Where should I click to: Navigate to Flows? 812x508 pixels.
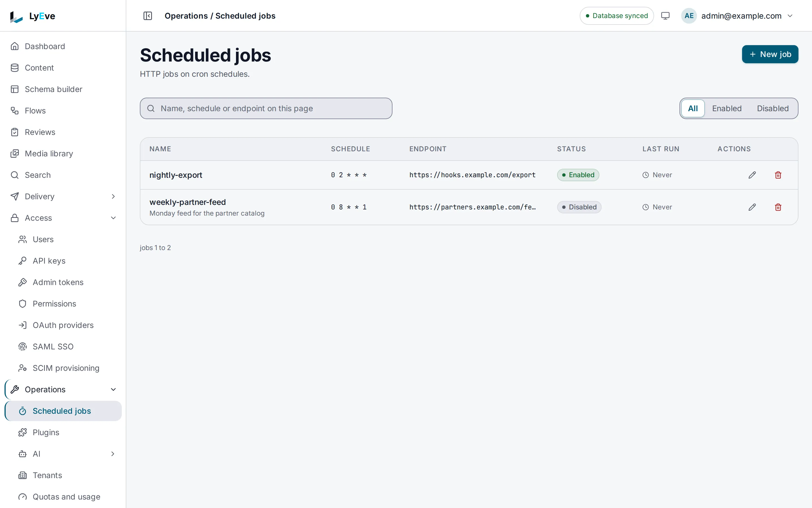click(63, 111)
